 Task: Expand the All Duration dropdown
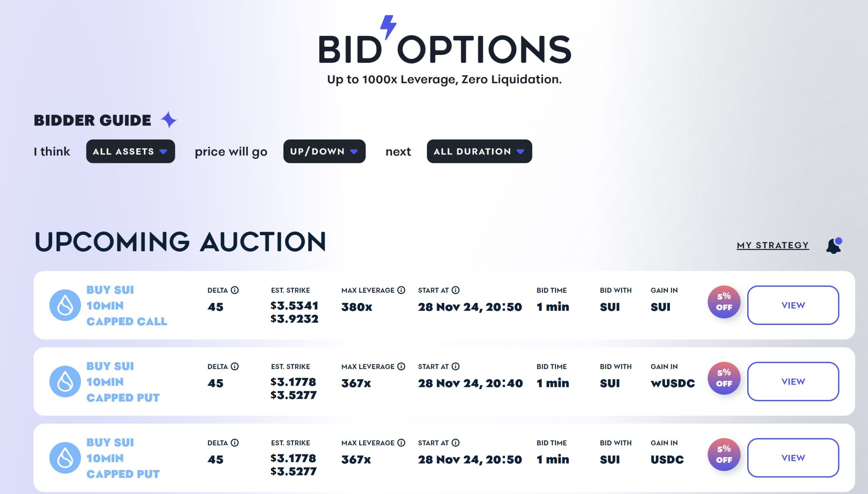pyautogui.click(x=479, y=151)
